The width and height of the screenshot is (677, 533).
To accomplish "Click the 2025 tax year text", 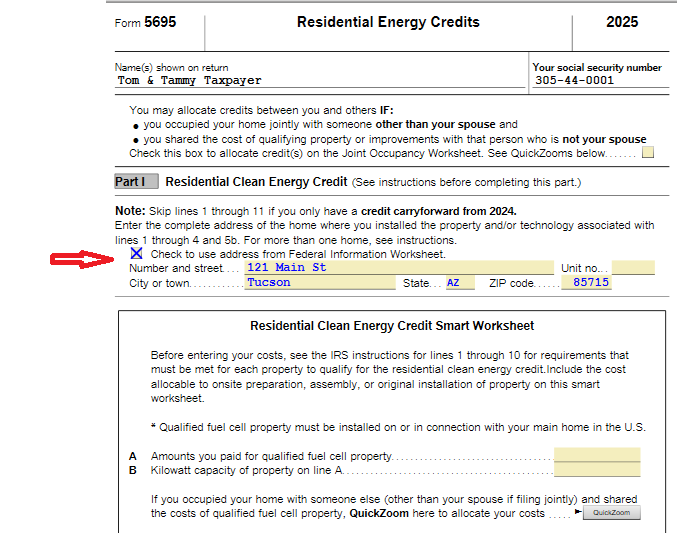I will coord(622,22).
